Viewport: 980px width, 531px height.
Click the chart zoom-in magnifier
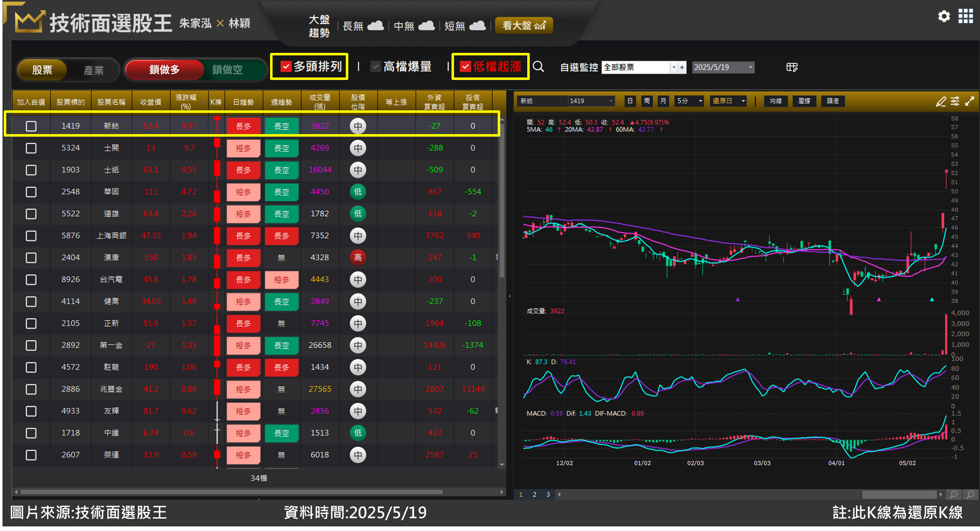point(954,494)
